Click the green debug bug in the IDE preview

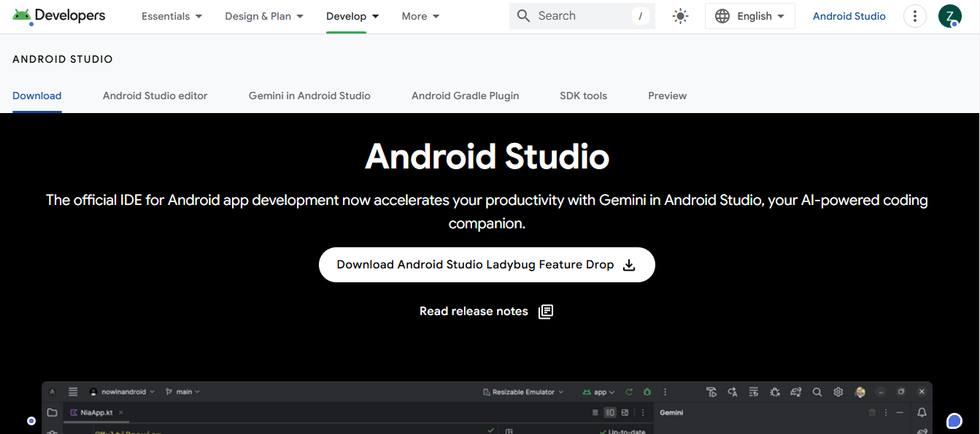pos(647,392)
